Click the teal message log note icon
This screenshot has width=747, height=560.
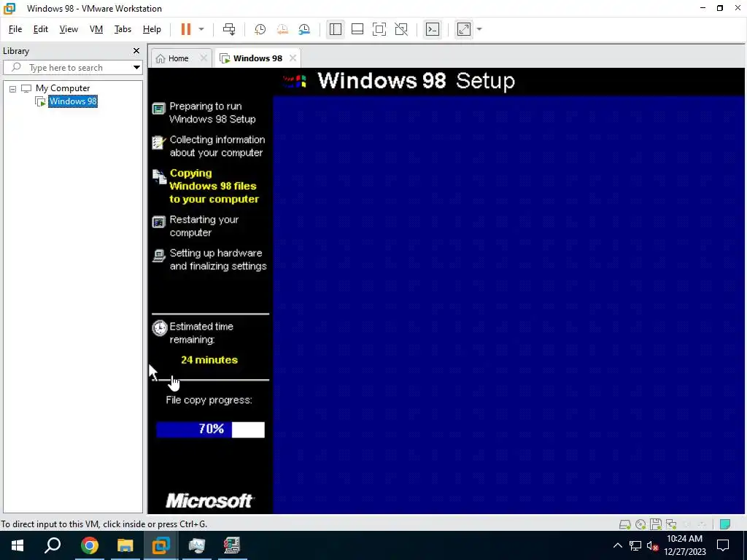click(x=725, y=524)
